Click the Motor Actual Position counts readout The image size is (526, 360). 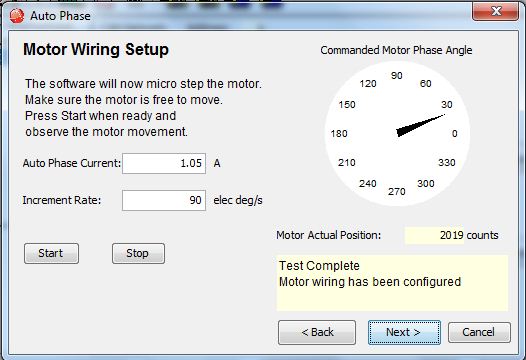(x=452, y=235)
